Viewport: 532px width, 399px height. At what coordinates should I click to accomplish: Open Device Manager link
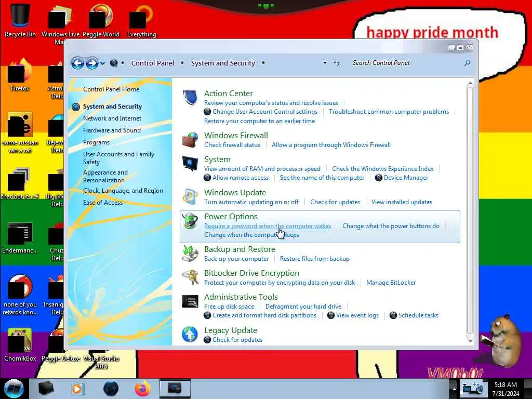click(406, 178)
